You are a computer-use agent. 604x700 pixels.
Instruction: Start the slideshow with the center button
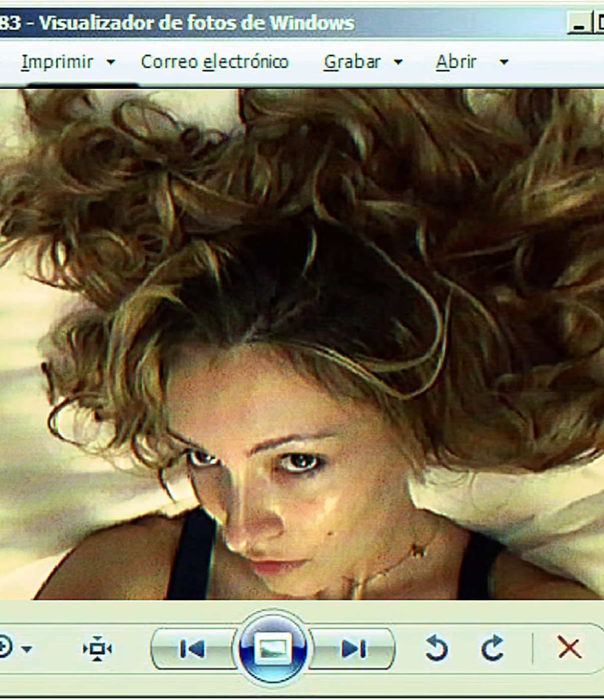pyautogui.click(x=272, y=649)
